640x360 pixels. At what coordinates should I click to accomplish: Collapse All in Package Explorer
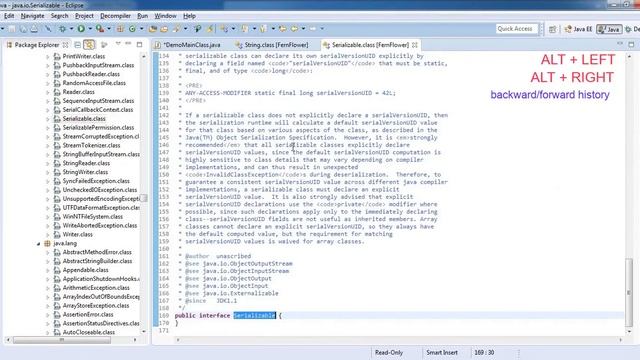click(77, 44)
